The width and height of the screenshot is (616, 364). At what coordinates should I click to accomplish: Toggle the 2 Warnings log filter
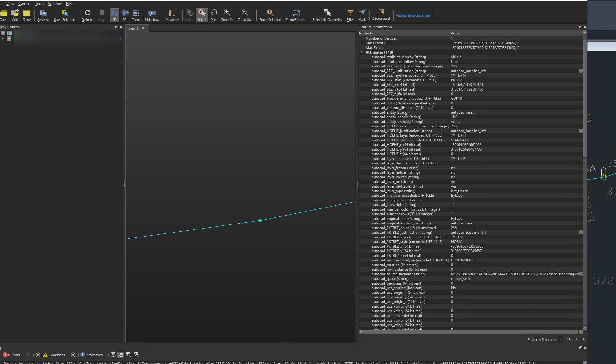coord(54,355)
